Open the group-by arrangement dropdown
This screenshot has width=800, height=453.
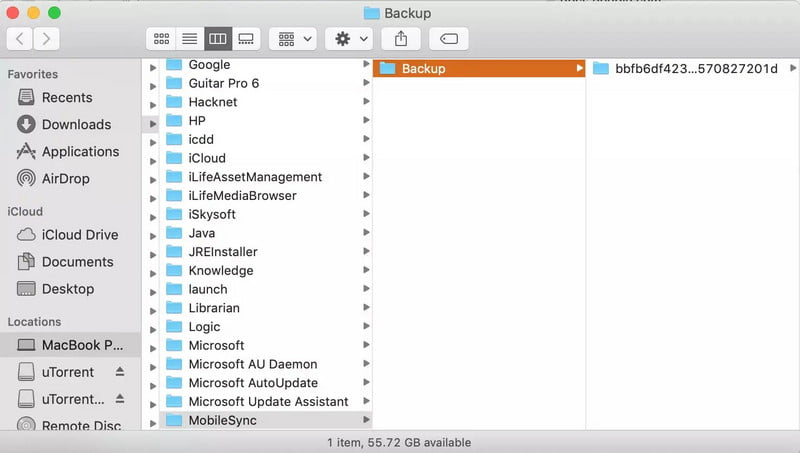pyautogui.click(x=293, y=38)
